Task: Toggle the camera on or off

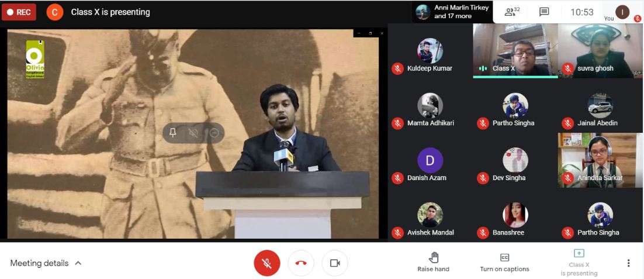Action: tap(335, 263)
